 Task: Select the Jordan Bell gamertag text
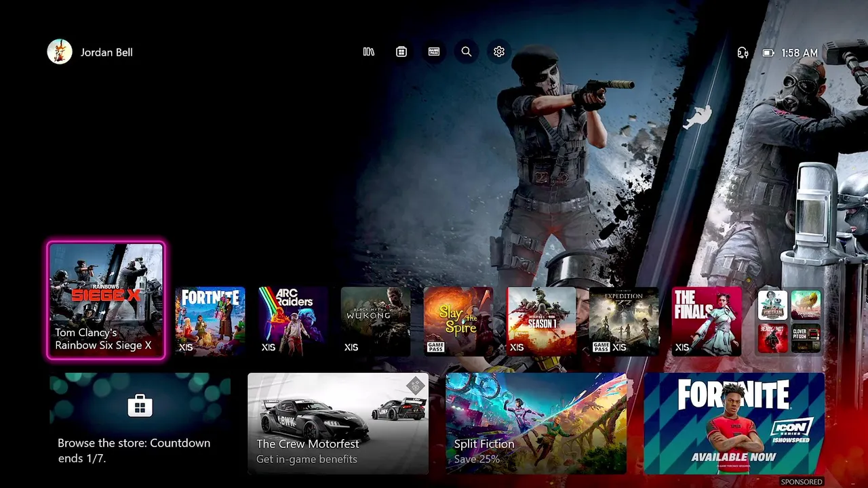[106, 52]
